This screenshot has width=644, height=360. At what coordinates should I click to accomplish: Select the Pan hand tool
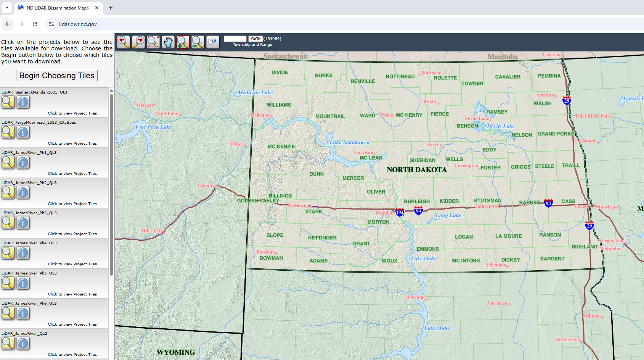[168, 42]
